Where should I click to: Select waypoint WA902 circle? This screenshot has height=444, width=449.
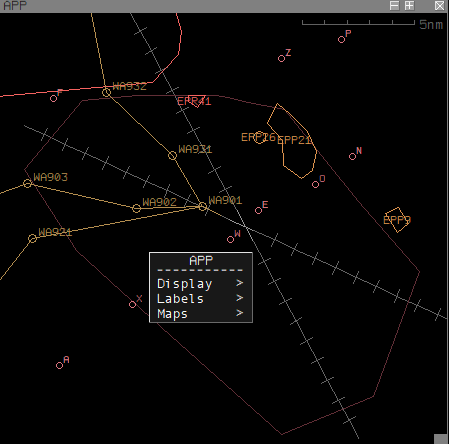tap(136, 209)
